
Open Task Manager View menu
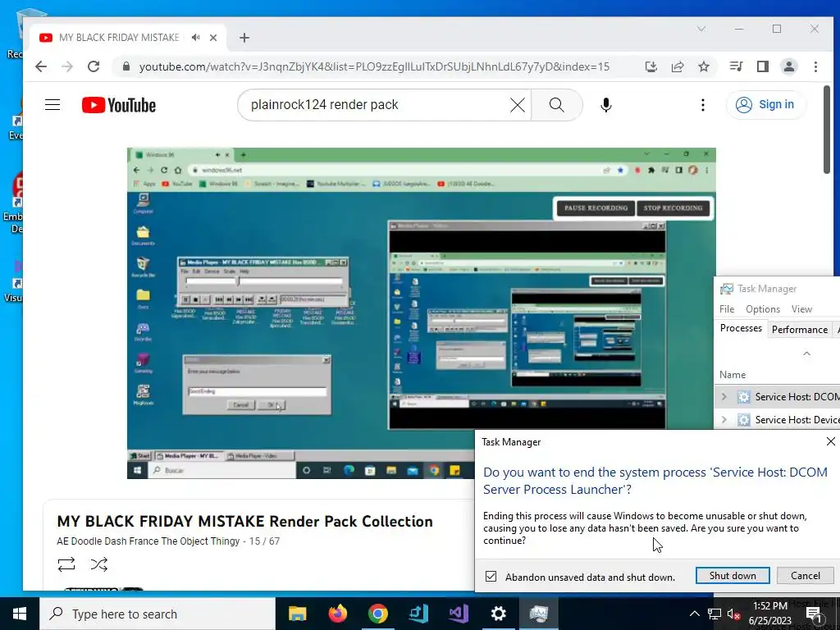[x=801, y=309]
